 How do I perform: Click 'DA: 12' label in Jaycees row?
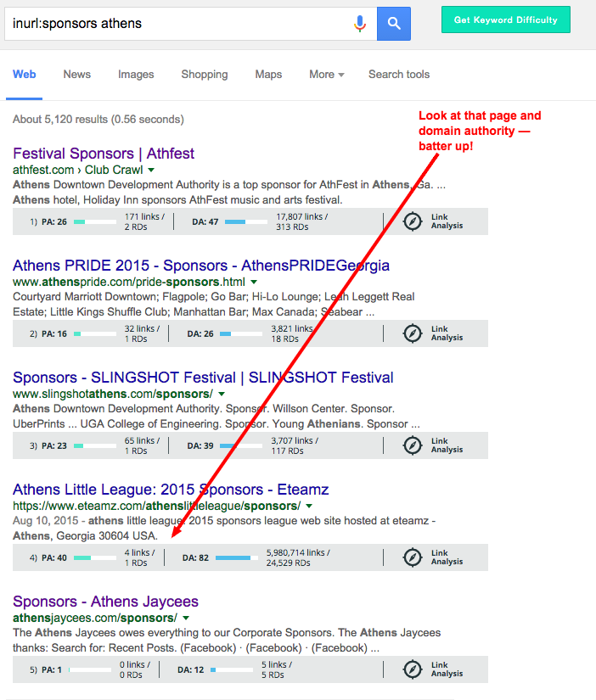tap(190, 670)
